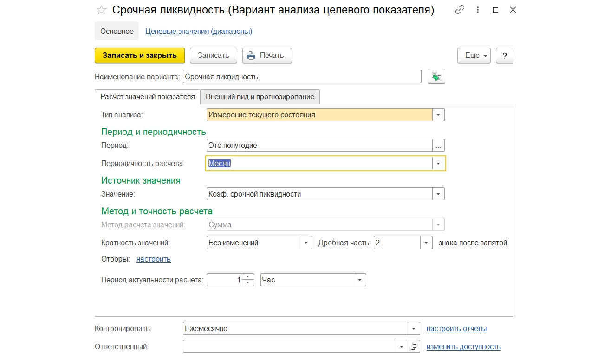Click the 'настроить' filters link

(x=154, y=259)
